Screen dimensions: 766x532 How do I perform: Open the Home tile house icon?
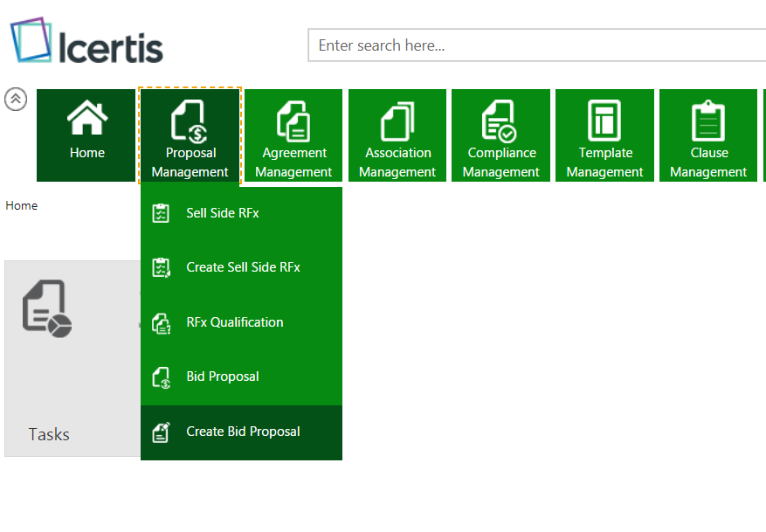coord(87,120)
